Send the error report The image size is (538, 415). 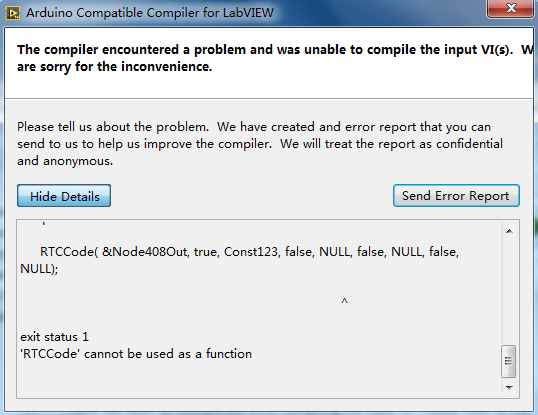click(x=456, y=195)
